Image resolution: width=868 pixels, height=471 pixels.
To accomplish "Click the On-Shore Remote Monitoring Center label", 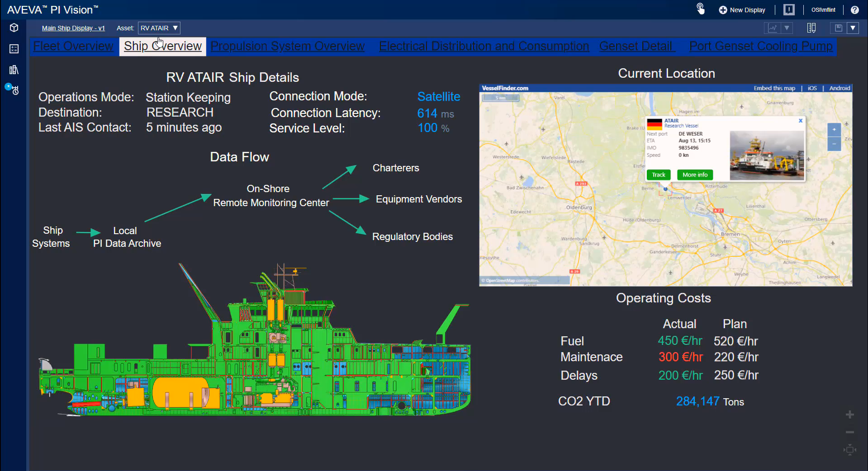I will (271, 196).
